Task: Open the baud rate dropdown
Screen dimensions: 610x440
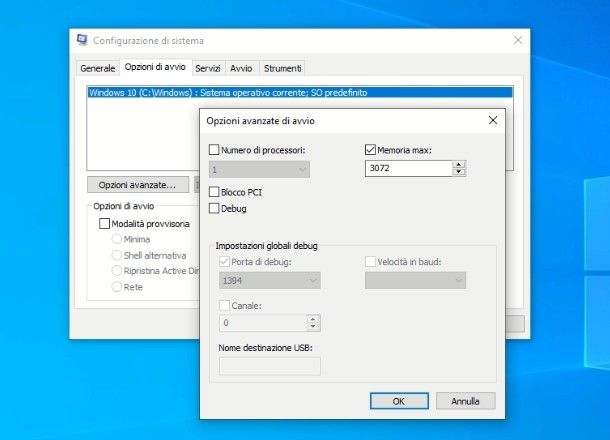Action: pos(415,280)
